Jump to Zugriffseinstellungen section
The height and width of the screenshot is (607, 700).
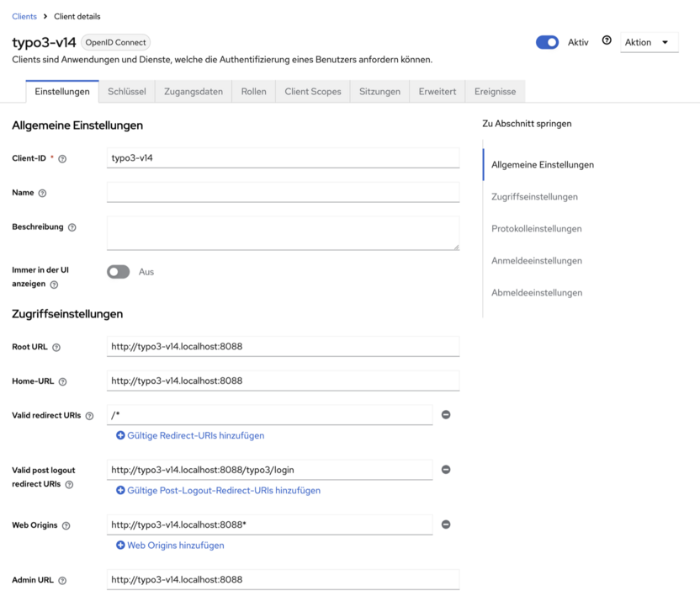(534, 197)
